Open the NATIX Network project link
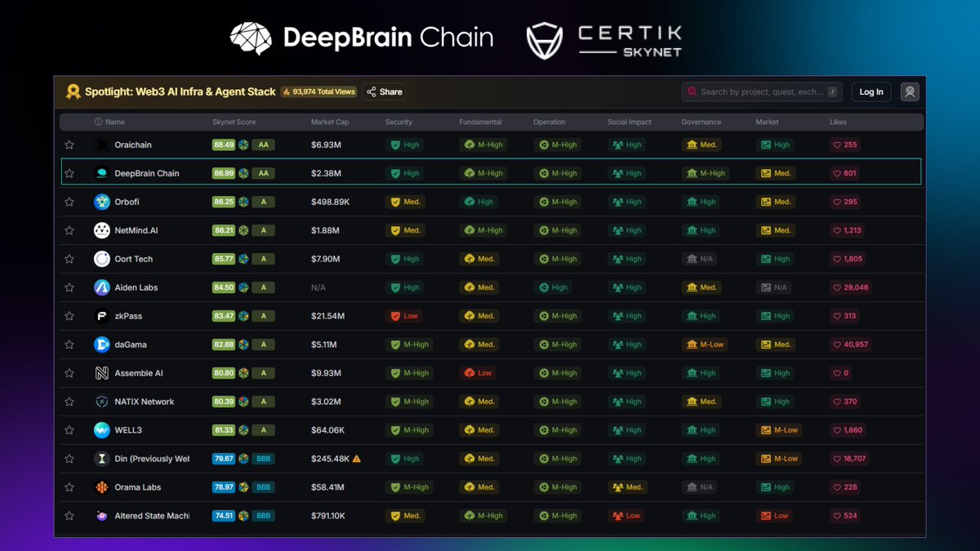This screenshot has width=980, height=551. point(145,402)
